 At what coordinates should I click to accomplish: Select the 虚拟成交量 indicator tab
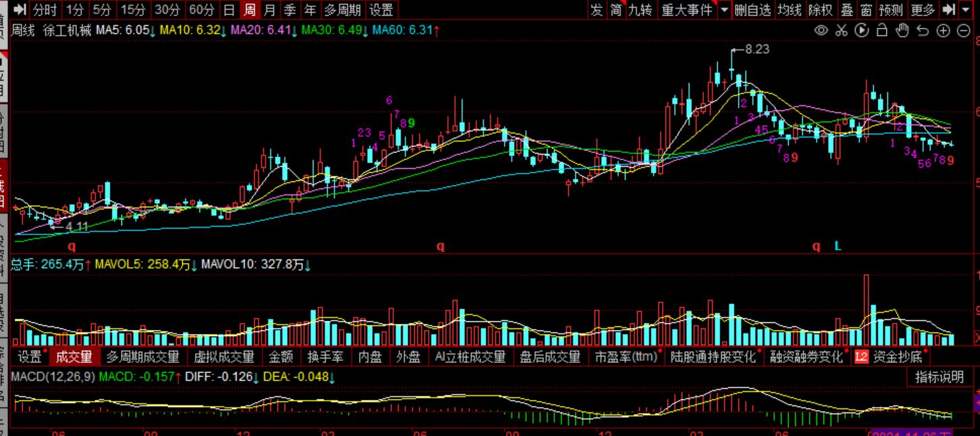[224, 356]
